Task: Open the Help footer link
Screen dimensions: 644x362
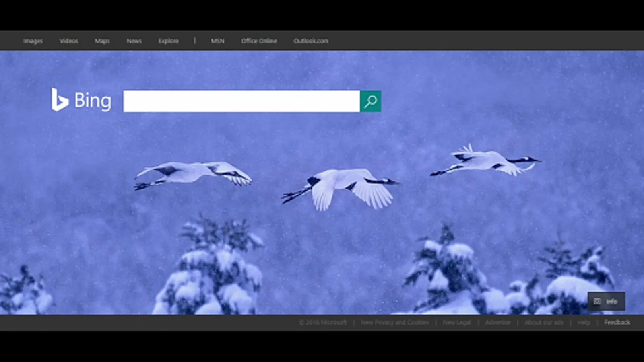Action: (584, 322)
